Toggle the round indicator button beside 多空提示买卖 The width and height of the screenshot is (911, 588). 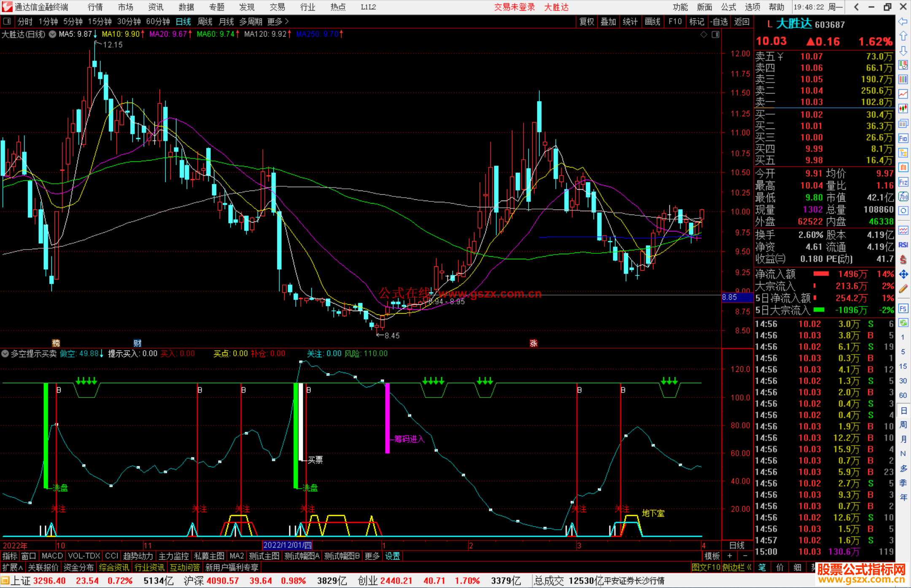(5, 354)
